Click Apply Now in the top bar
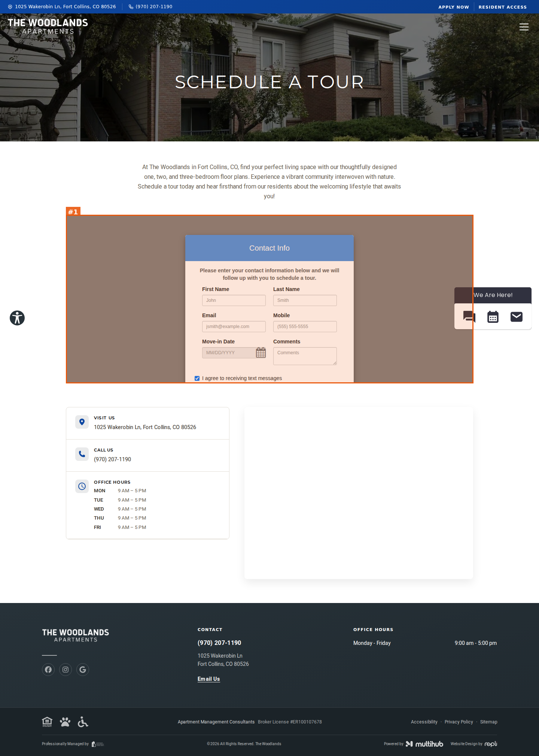This screenshot has width=539, height=756. tap(454, 7)
